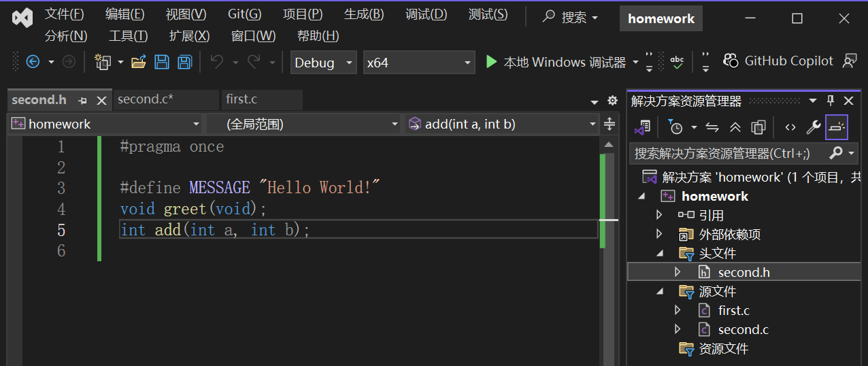The height and width of the screenshot is (366, 868).
Task: Toggle Show All Files icon
Action: pyautogui.click(x=758, y=127)
